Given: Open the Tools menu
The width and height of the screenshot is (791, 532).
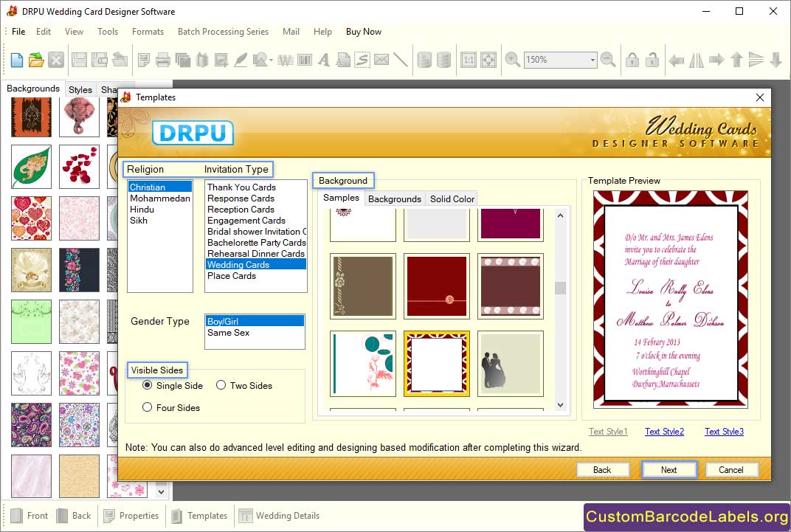Looking at the screenshot, I should 108,31.
